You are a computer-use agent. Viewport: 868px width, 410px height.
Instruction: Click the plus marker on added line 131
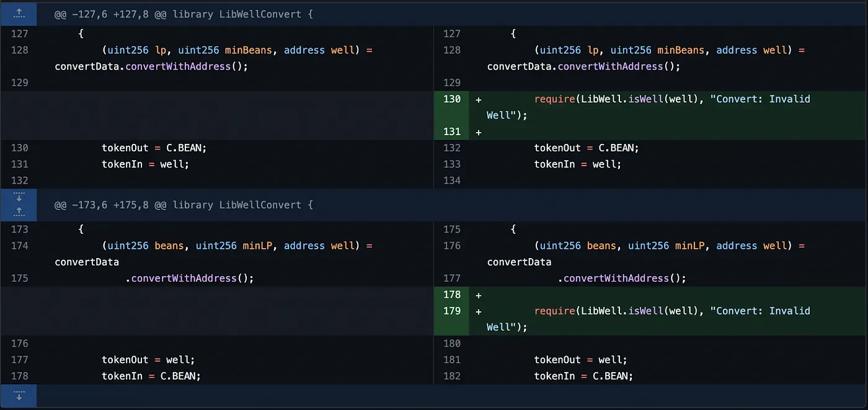[x=478, y=131]
